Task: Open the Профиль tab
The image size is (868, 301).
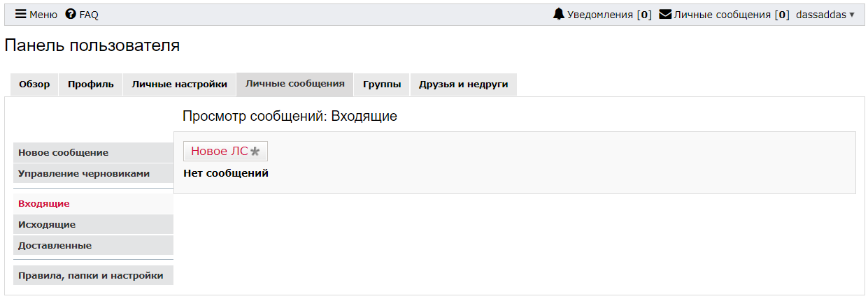Action: point(90,85)
